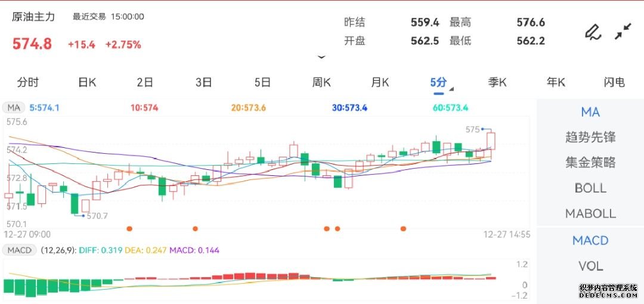Click the price change +15.4
The width and height of the screenshot is (644, 304).
point(82,45)
